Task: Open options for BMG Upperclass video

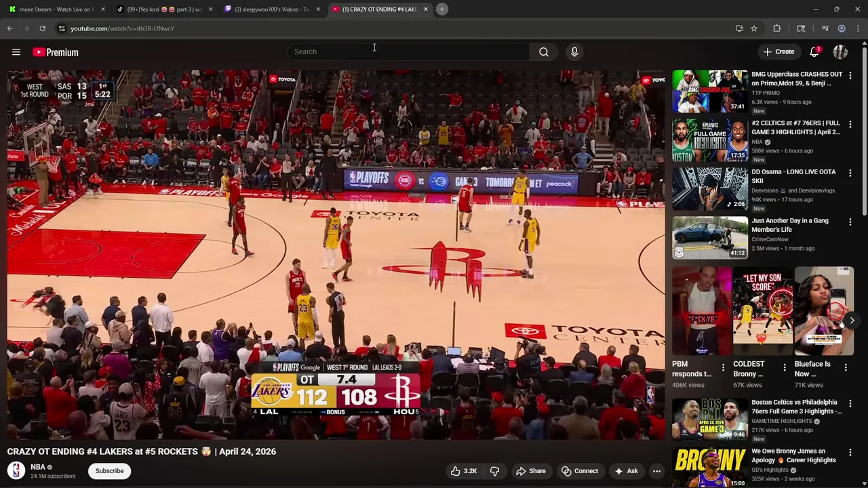Action: (x=850, y=75)
